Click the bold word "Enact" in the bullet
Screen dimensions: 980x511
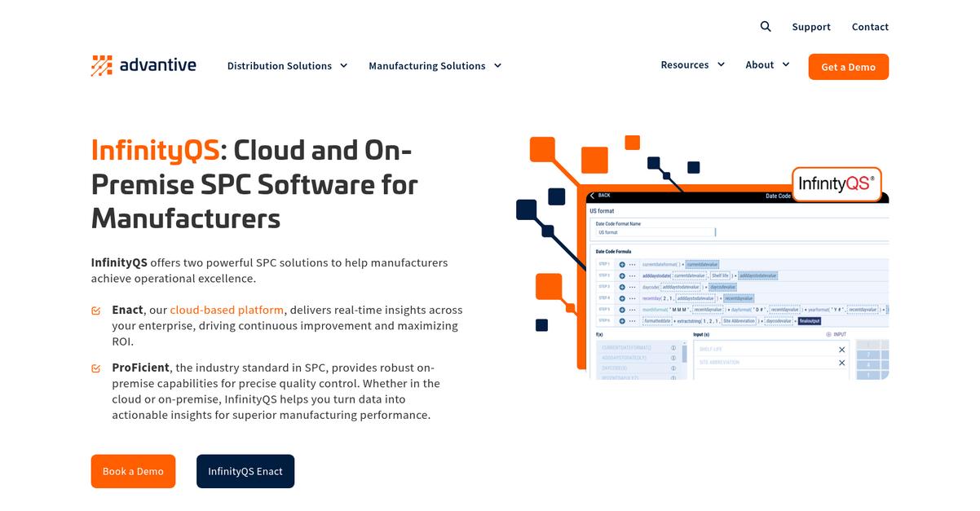pos(127,310)
